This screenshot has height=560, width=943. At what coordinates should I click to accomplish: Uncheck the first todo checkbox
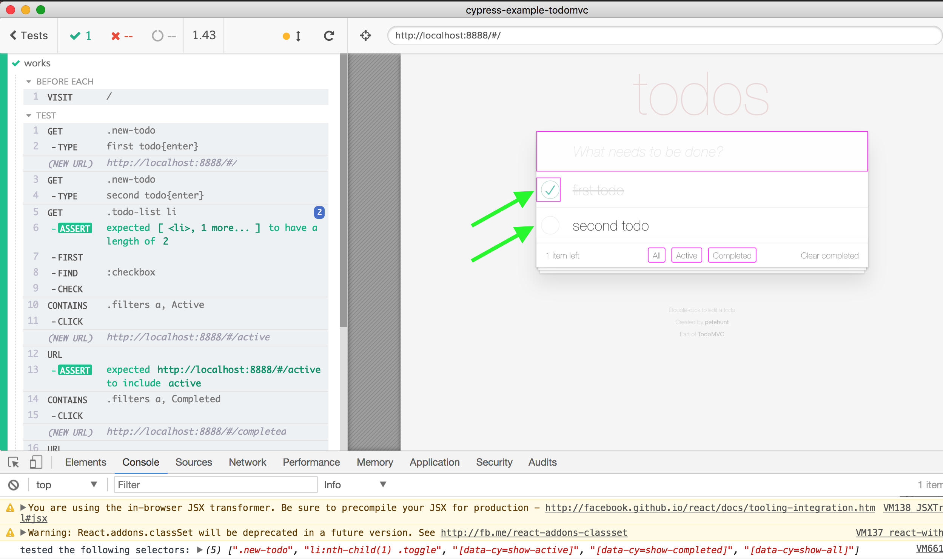click(x=550, y=190)
